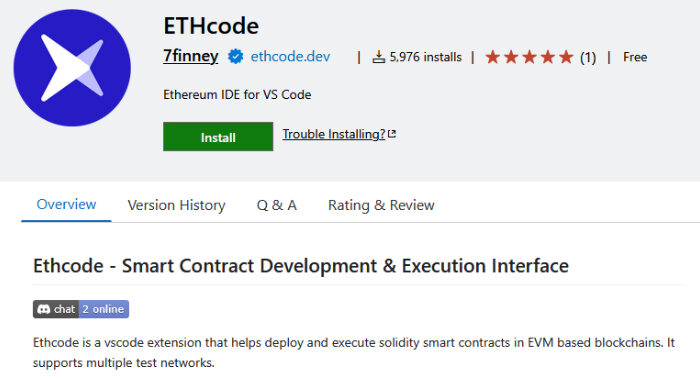Click the first rating star
This screenshot has height=380, width=700.
pos(492,57)
